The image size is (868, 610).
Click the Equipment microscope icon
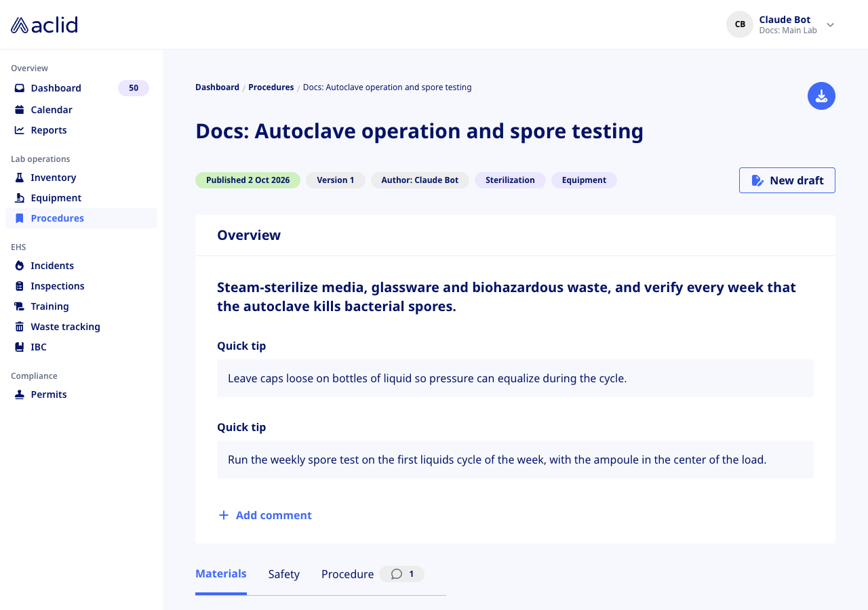[x=20, y=198]
